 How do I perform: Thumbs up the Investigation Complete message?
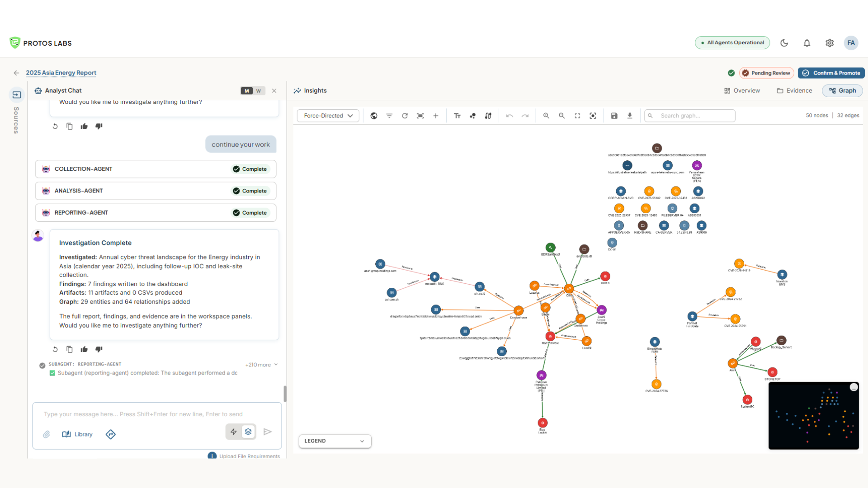tap(84, 349)
